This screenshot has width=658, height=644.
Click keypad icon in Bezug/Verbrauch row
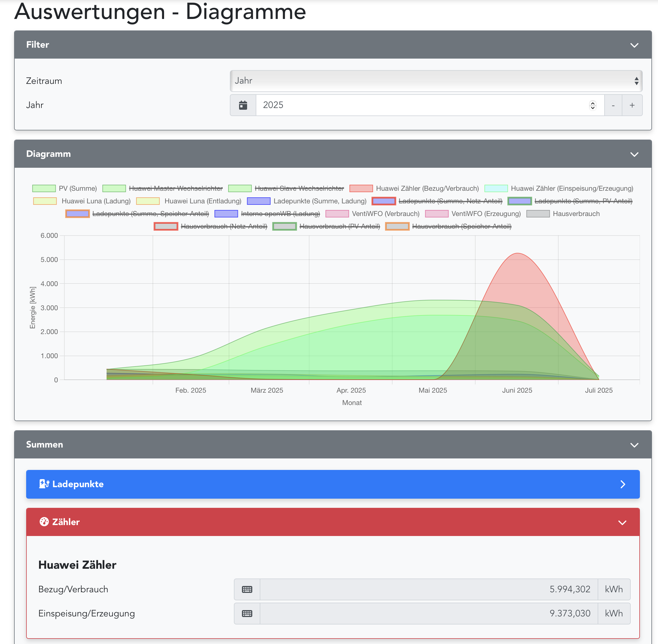click(247, 589)
